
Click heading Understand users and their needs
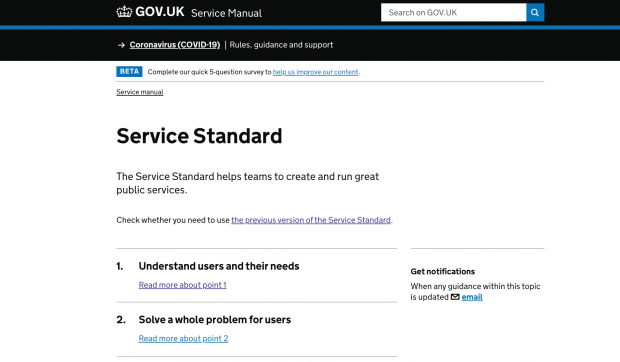[219, 266]
